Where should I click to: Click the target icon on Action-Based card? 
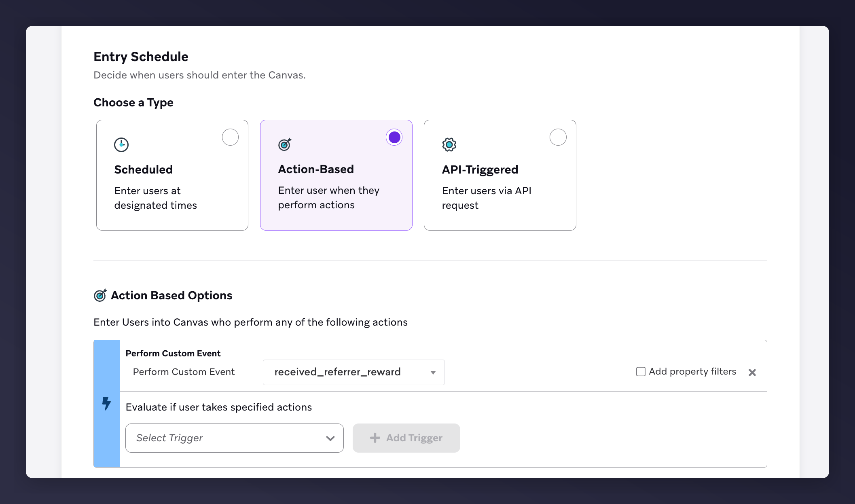coord(285,144)
